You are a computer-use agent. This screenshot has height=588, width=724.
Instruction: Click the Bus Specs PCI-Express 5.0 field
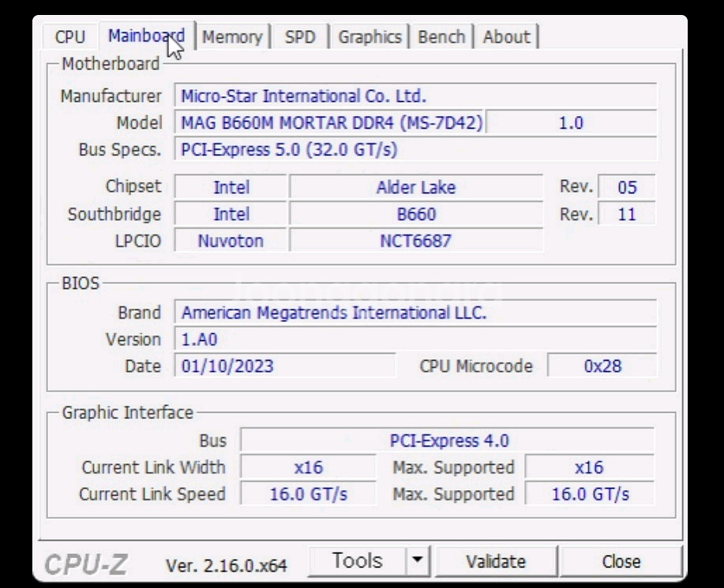[x=415, y=149]
